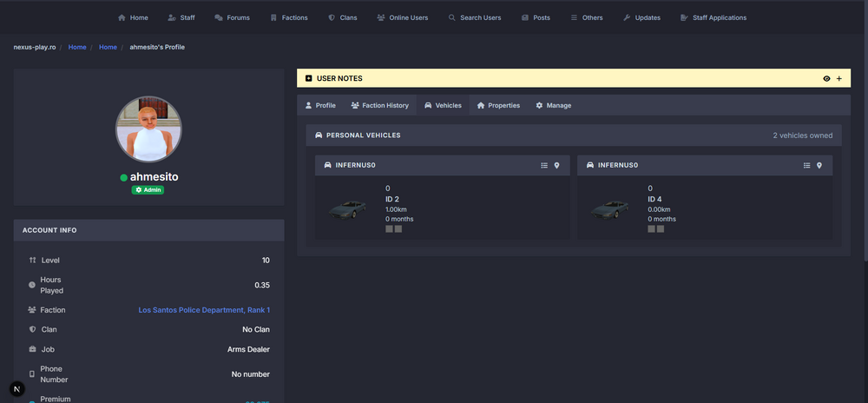The image size is (868, 403).
Task: Click the 'Arms Dealer' job value
Action: [248, 349]
